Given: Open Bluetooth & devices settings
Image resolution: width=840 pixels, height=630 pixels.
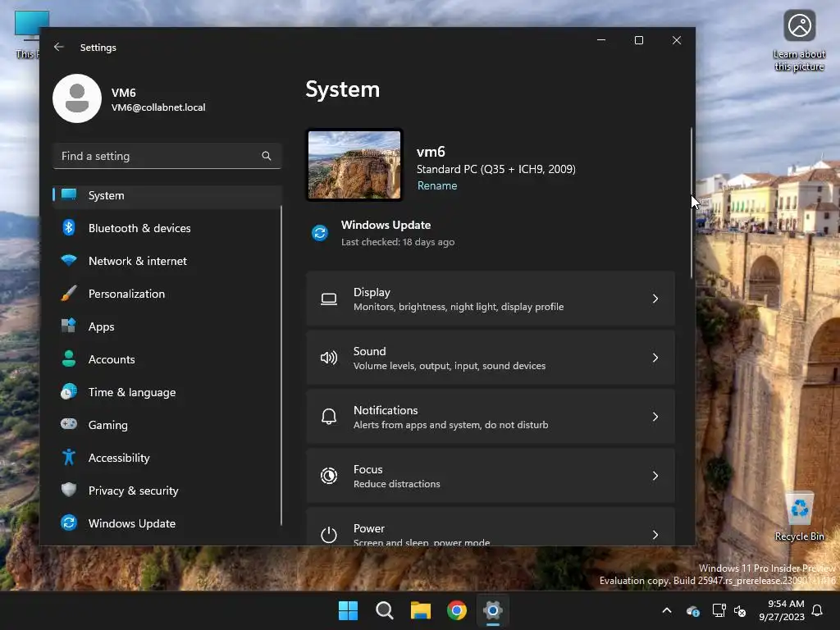Looking at the screenshot, I should tap(167, 228).
